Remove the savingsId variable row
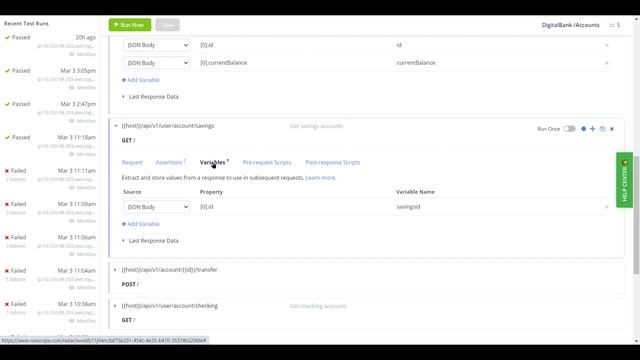640x360 pixels. (607, 207)
